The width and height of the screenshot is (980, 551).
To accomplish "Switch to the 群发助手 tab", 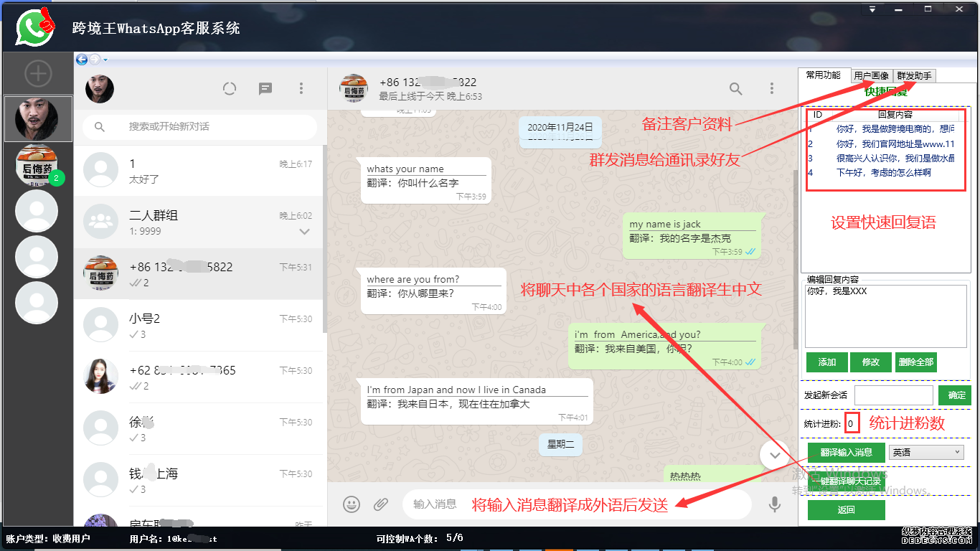I will click(x=915, y=75).
